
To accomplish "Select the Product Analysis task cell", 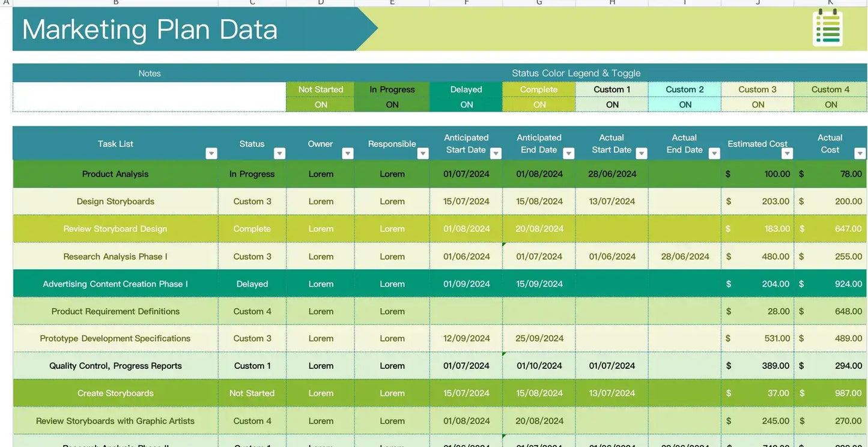I will (115, 174).
